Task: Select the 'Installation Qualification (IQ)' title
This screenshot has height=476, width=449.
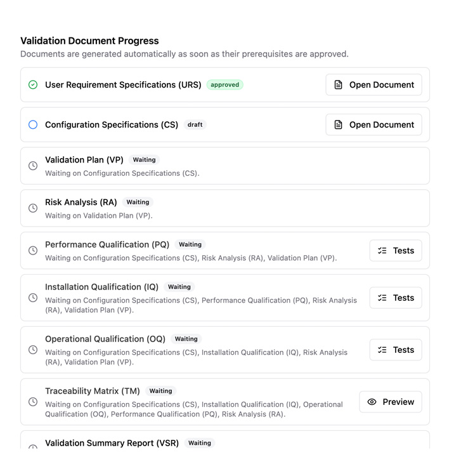Action: tap(101, 287)
